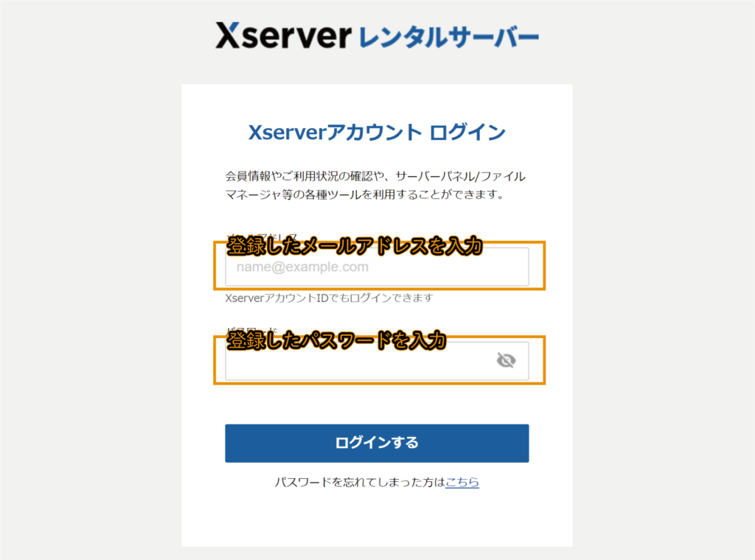Click the orange 登録したメールアドレスを入力 annotation text
The height and width of the screenshot is (560, 755).
pyautogui.click(x=355, y=246)
